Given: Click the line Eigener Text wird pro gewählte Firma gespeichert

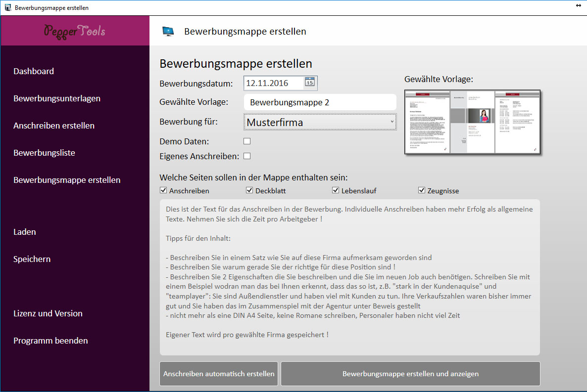Looking at the screenshot, I should 247,335.
